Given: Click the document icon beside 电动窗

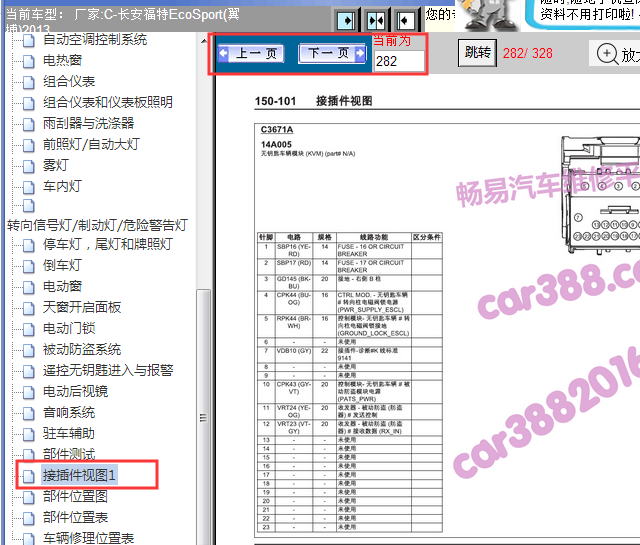Looking at the screenshot, I should coord(29,287).
